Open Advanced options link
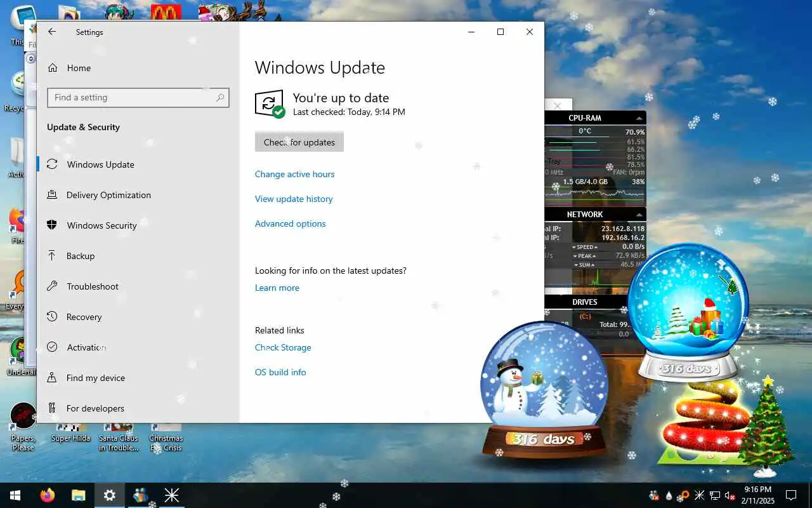Image resolution: width=812 pixels, height=508 pixels. coord(291,224)
